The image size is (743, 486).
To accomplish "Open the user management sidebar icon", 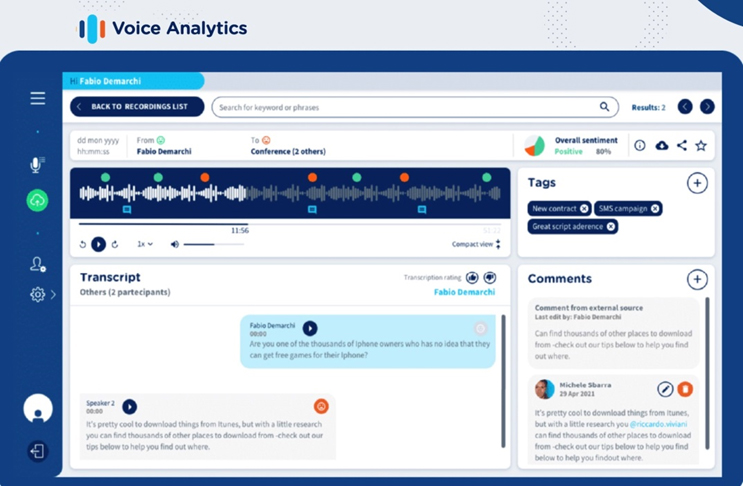I will point(37,264).
